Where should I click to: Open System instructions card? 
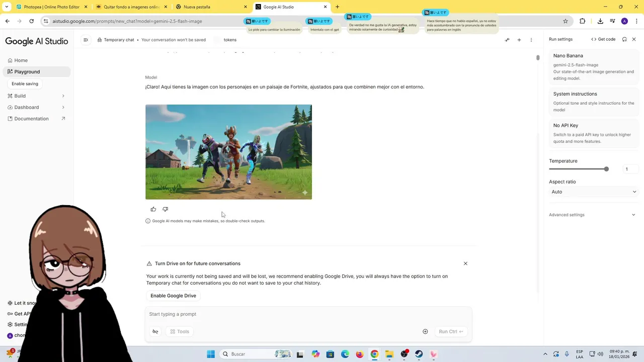[594, 102]
